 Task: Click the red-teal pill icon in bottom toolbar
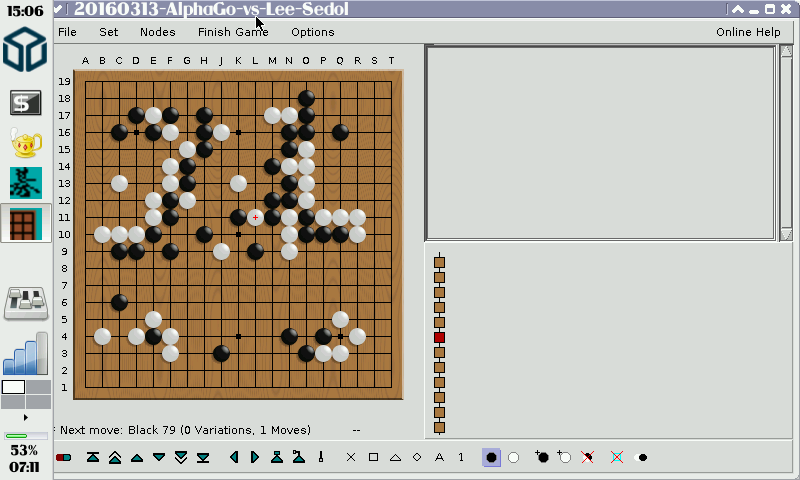click(x=64, y=458)
